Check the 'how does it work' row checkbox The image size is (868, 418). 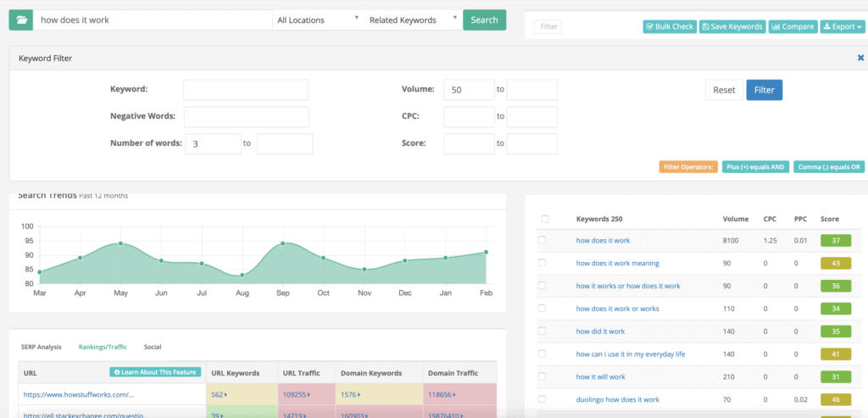[542, 240]
